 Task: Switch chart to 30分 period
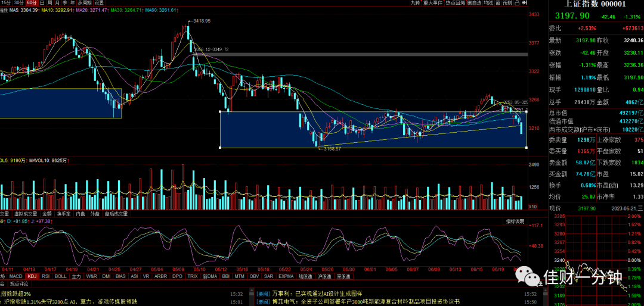click(18, 2)
